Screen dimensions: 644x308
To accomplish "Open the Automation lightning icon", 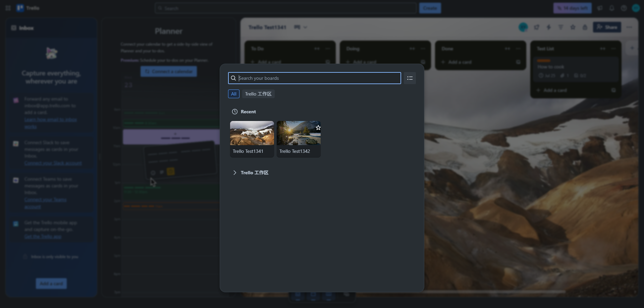I will (x=549, y=27).
